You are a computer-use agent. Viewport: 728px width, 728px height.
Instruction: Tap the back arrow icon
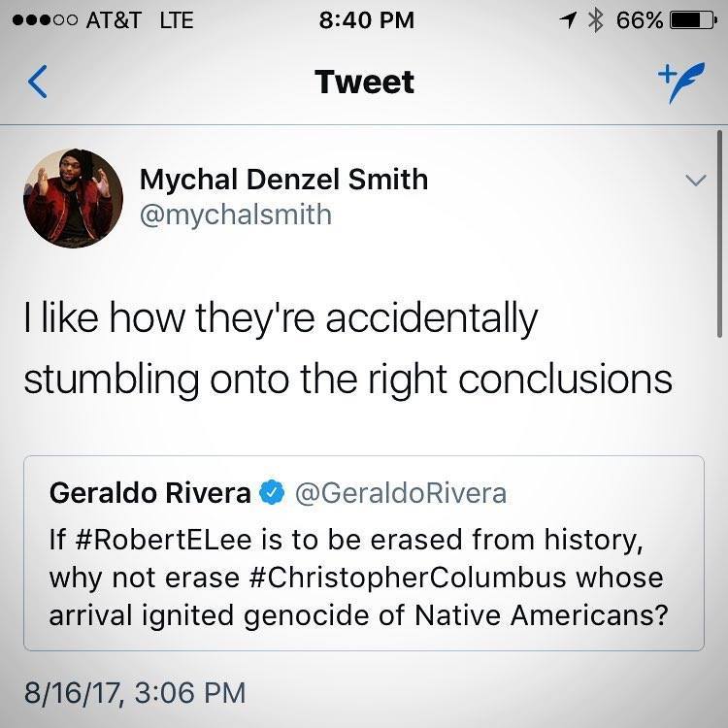click(37, 82)
